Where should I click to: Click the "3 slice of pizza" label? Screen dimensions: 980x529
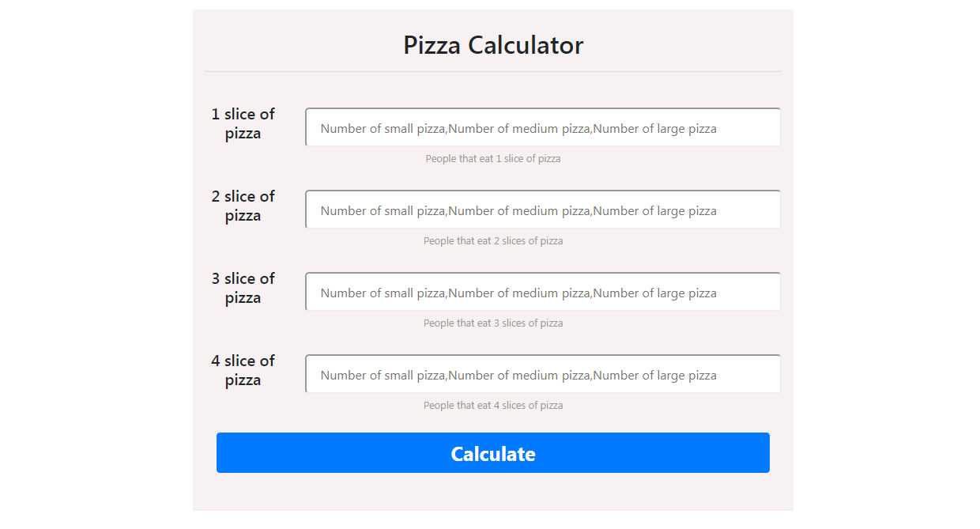pyautogui.click(x=243, y=289)
